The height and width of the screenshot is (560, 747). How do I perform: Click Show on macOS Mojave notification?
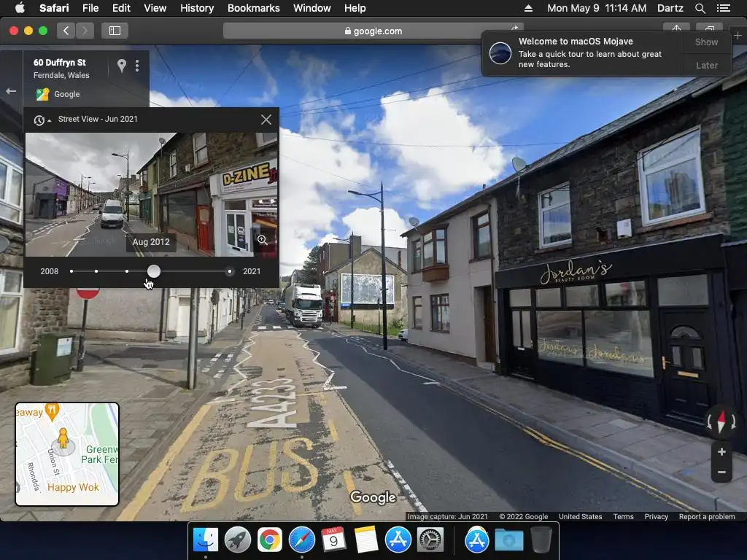tap(706, 42)
